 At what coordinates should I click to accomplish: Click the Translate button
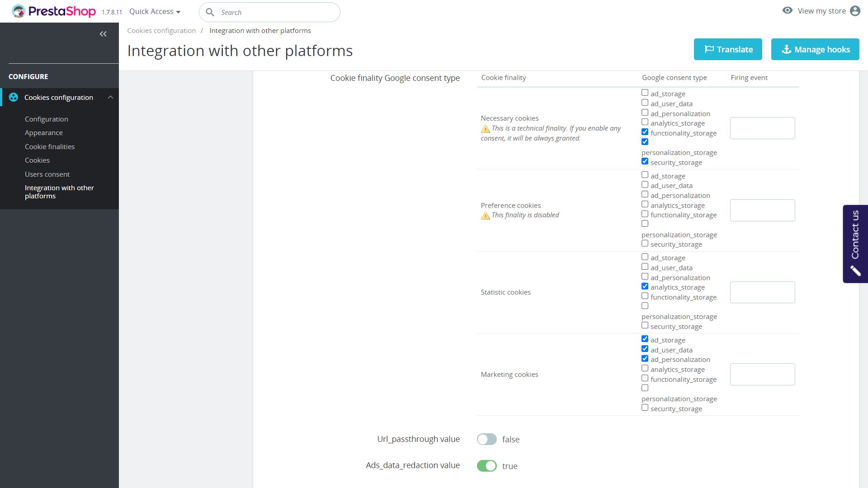point(727,49)
